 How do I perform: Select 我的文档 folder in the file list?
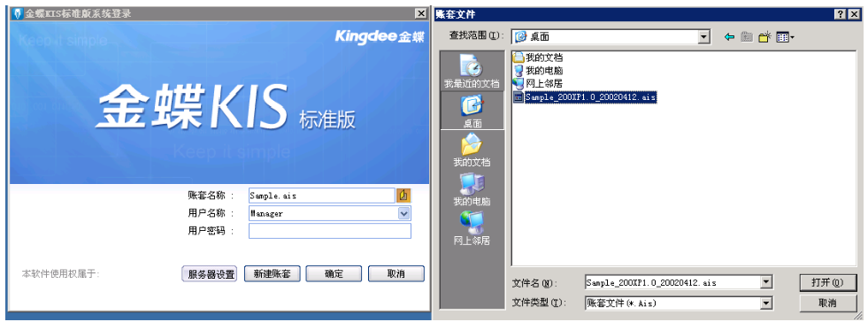tap(538, 57)
